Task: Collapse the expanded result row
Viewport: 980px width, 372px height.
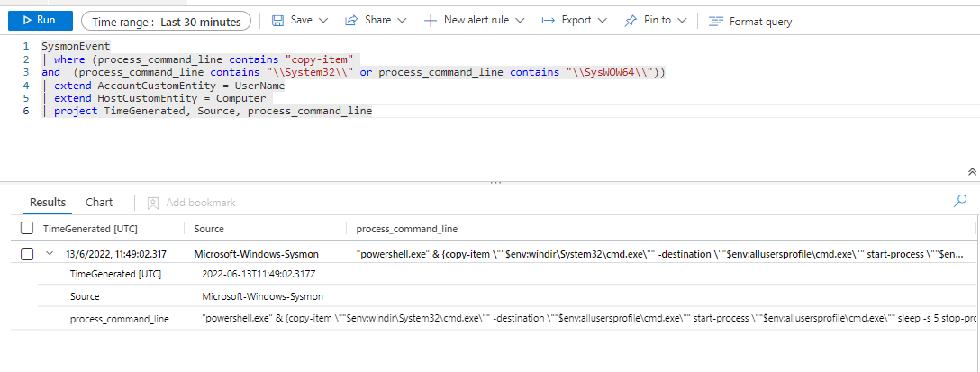Action: pyautogui.click(x=50, y=254)
